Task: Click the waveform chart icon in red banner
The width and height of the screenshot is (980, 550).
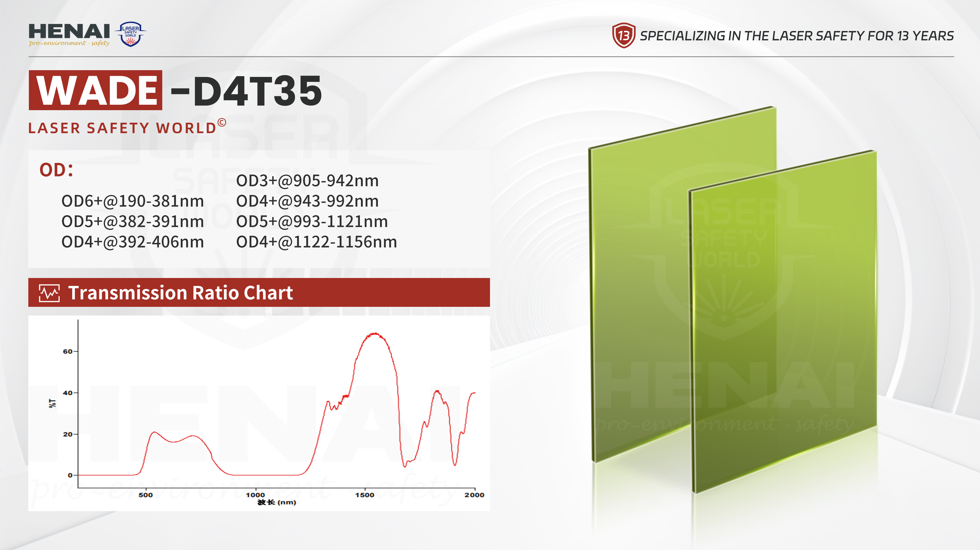Action: 50,293
